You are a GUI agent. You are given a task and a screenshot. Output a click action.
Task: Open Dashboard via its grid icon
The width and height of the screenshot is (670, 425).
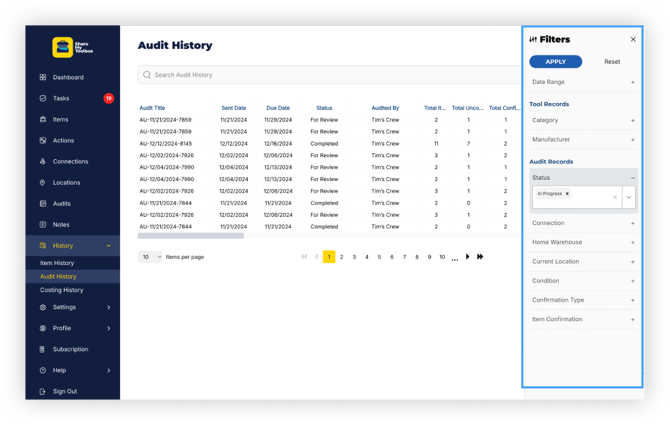pyautogui.click(x=43, y=77)
